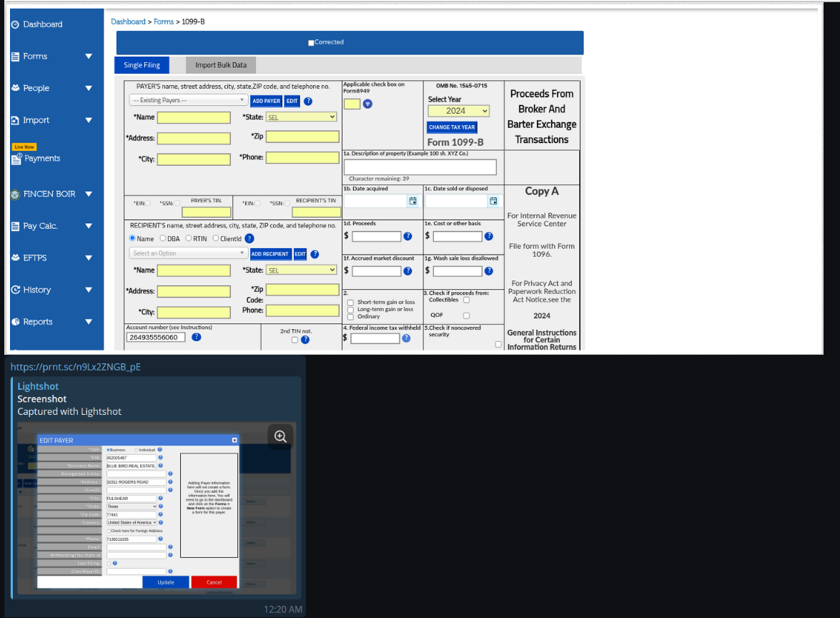Click help icon beside payer EDIT button
This screenshot has width=840, height=618.
[308, 101]
